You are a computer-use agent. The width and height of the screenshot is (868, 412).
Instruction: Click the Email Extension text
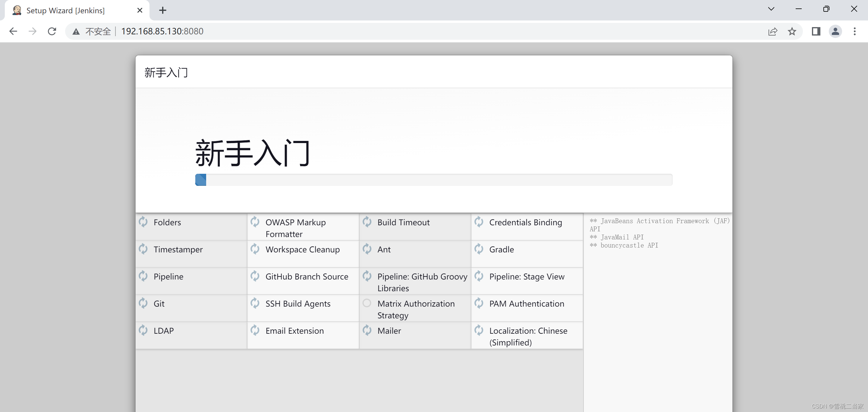click(294, 331)
